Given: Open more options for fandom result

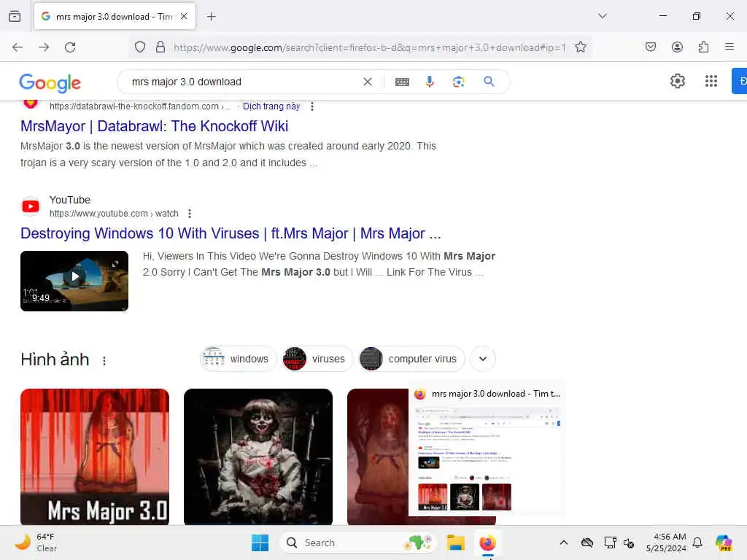Looking at the screenshot, I should point(312,106).
